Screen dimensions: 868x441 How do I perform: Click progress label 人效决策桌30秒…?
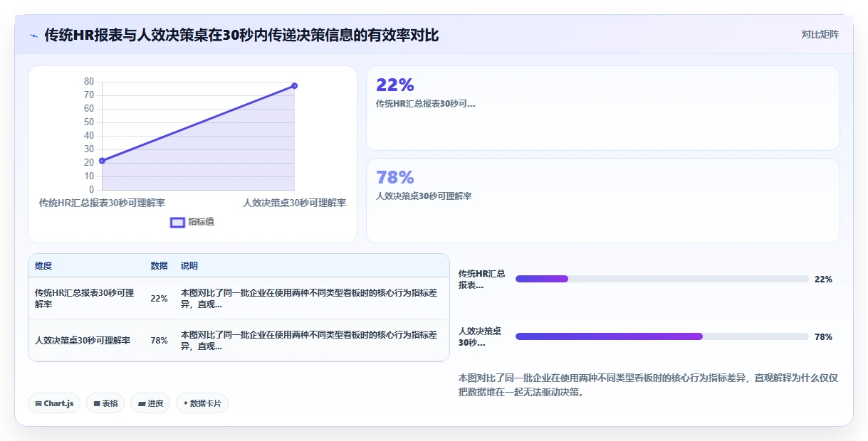(x=480, y=337)
